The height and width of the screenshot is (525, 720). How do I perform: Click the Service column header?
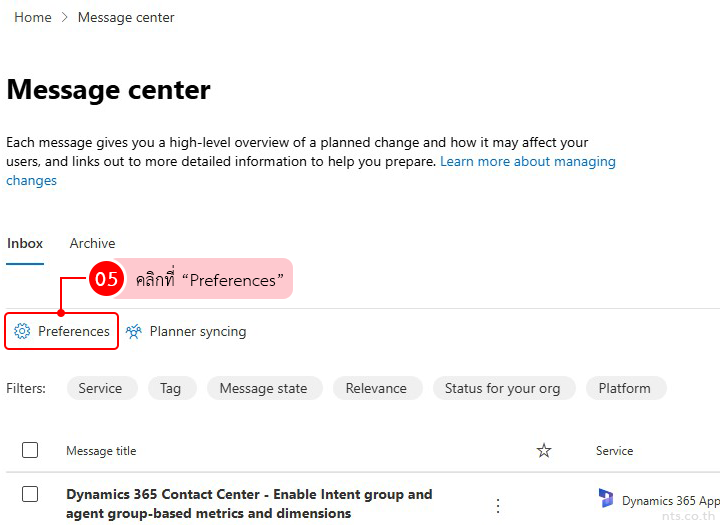614,451
